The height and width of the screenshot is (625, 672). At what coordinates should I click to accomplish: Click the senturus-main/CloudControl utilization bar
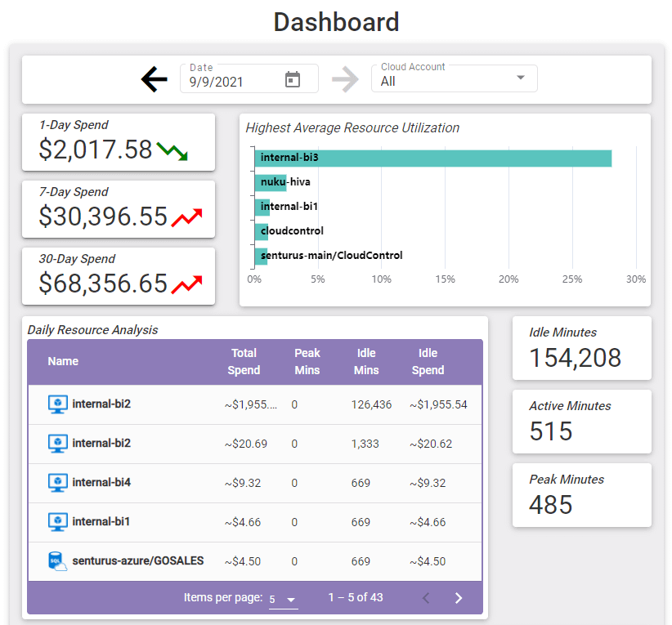coord(261,257)
